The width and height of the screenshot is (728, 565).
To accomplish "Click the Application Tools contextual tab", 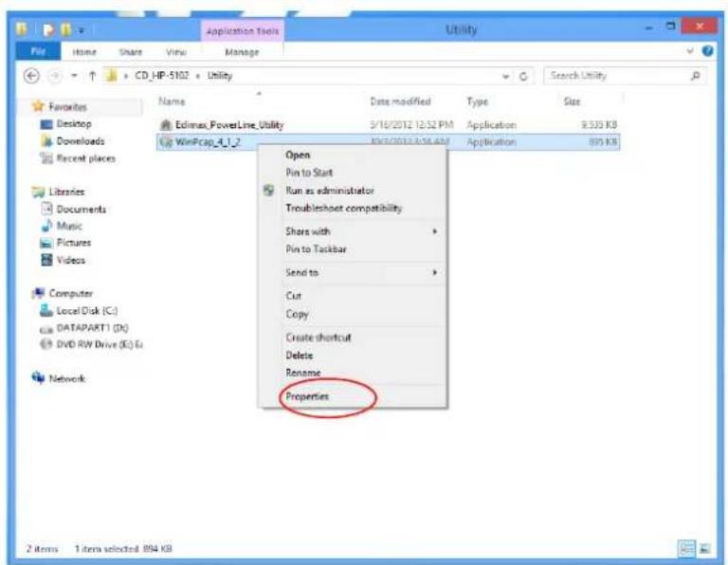I will 243,31.
